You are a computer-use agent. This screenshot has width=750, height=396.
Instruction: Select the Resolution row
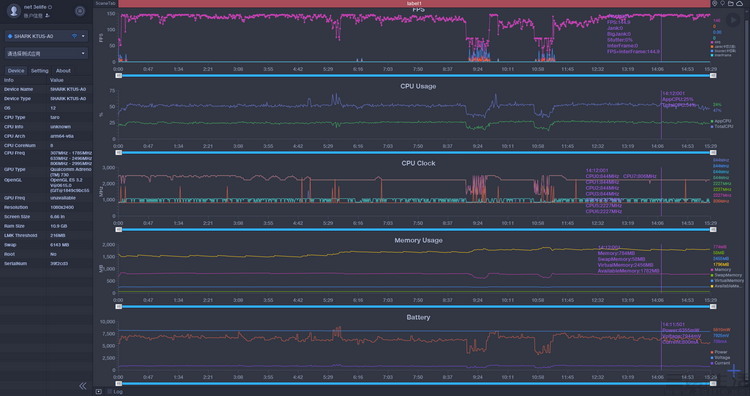tap(46, 208)
